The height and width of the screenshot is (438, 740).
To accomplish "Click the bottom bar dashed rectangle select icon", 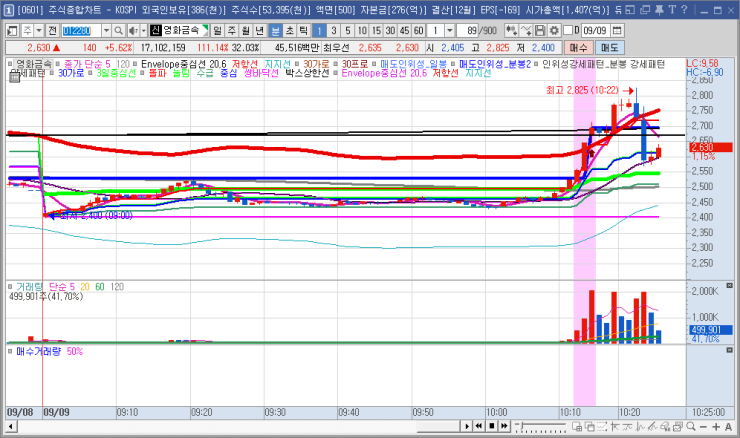I will click(602, 427).
